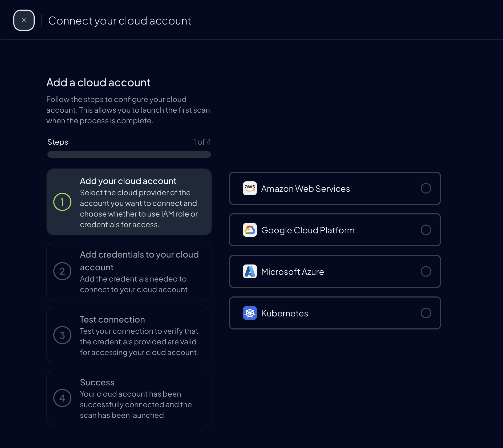Click the '1 of 4' step counter
The image size is (503, 448).
[x=202, y=142]
